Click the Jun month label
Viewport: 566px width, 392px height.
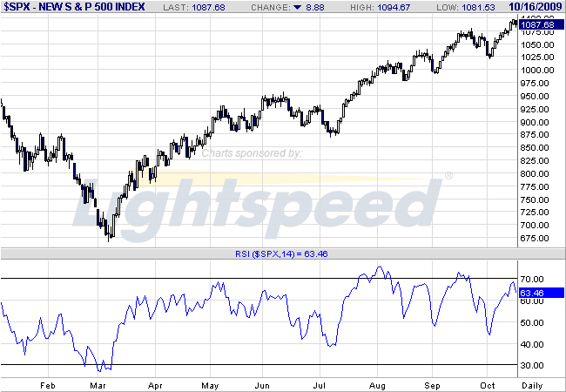tap(262, 386)
